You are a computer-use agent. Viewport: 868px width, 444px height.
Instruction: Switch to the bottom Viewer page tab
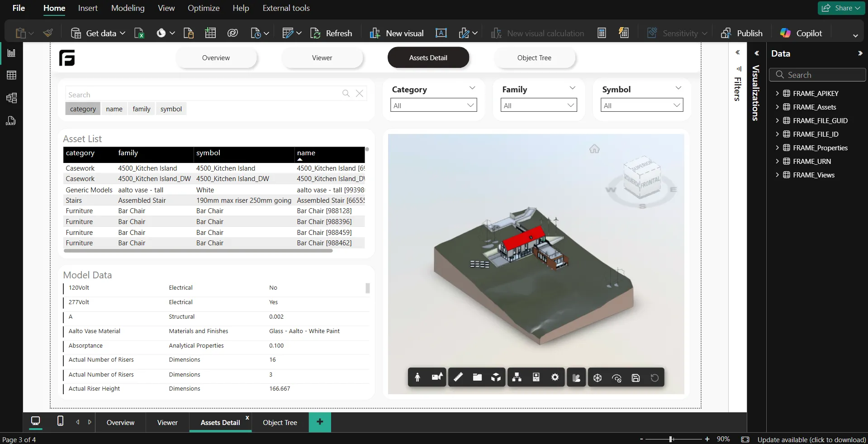[167, 422]
